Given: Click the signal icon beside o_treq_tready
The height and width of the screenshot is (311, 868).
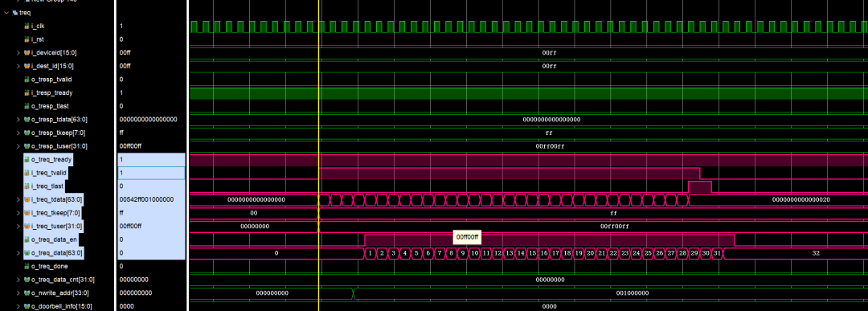Looking at the screenshot, I should click(27, 159).
